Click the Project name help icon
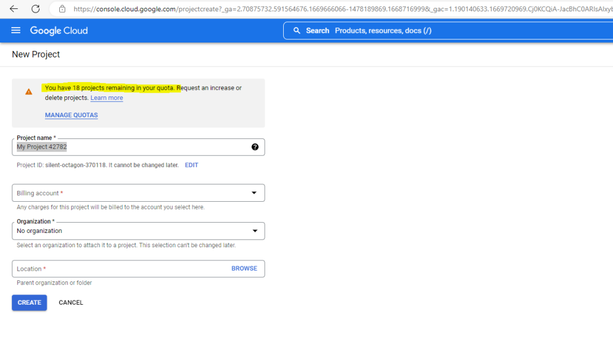This screenshot has width=613, height=364. pos(255,147)
